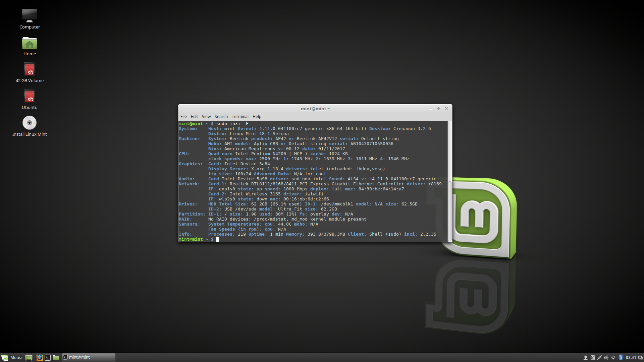This screenshot has height=362, width=644.
Task: Select the mint@mint taskbar window button
Action: (89, 357)
